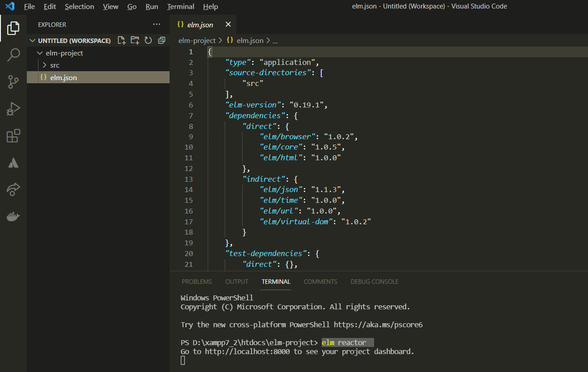This screenshot has height=372, width=588.
Task: Open the Run menu
Action: [152, 6]
